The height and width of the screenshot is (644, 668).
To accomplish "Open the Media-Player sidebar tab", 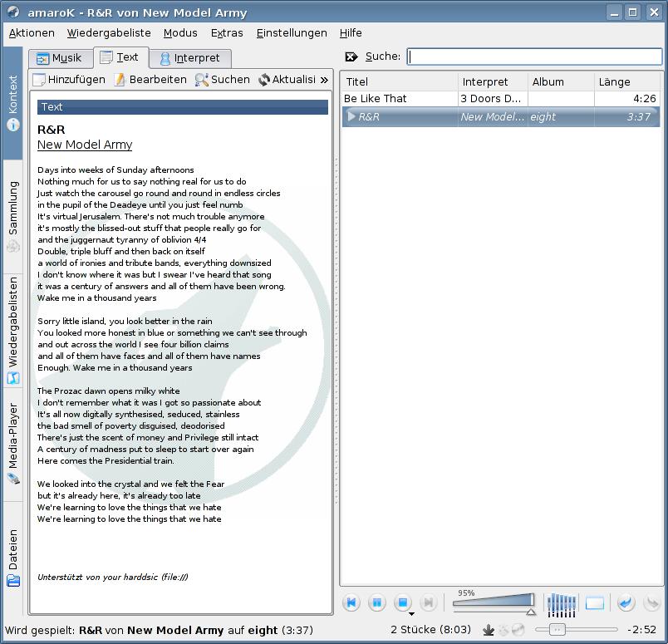I will [12, 443].
